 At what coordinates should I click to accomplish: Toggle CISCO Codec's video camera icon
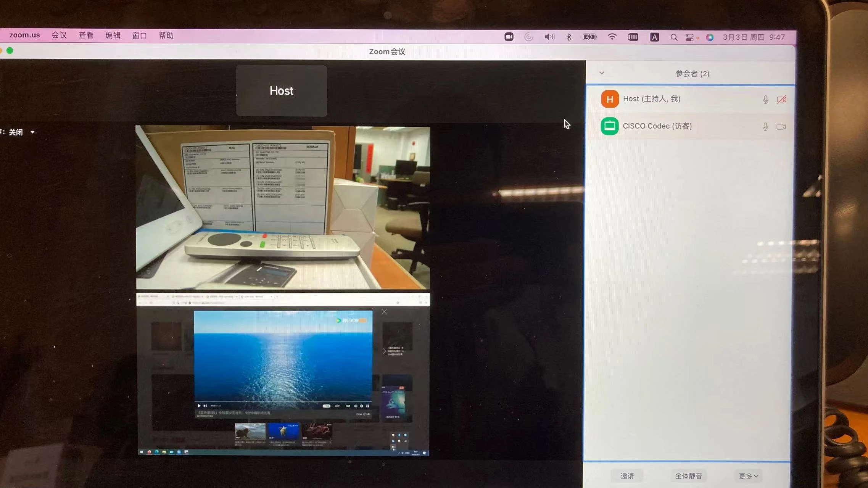tap(781, 127)
